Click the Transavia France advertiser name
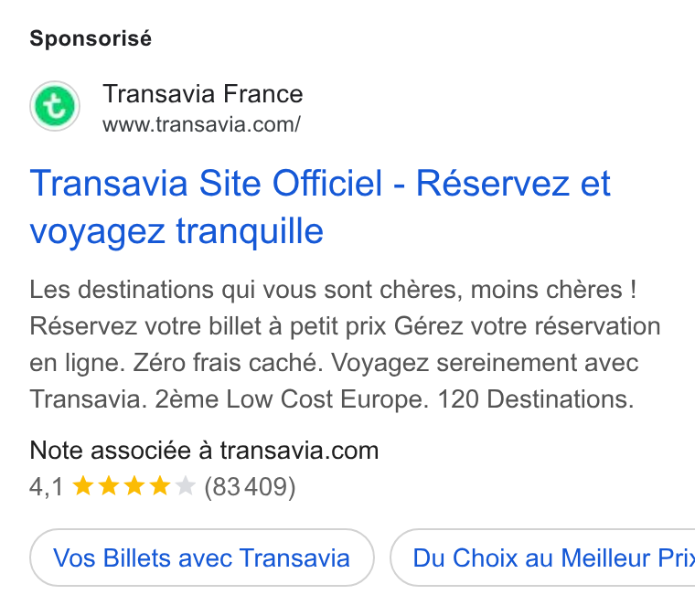The width and height of the screenshot is (695, 616). pos(203,94)
